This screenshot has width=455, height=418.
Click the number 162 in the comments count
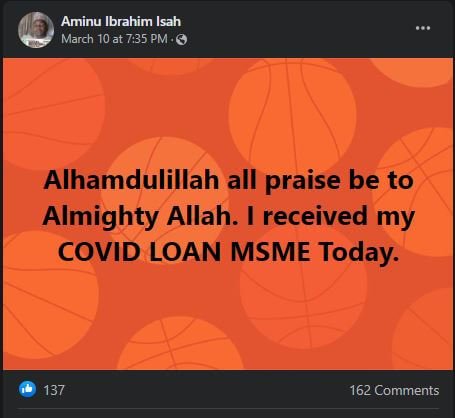click(x=360, y=390)
